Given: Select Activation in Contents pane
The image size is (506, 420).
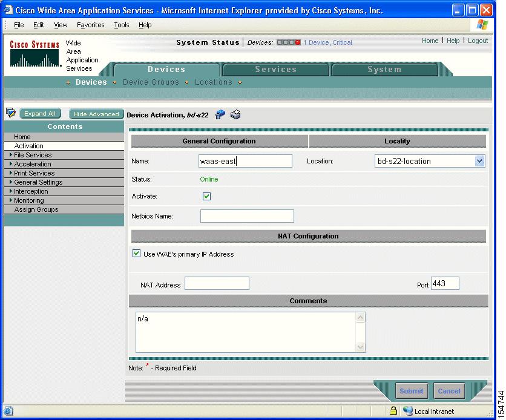Looking at the screenshot, I should click(x=64, y=146).
